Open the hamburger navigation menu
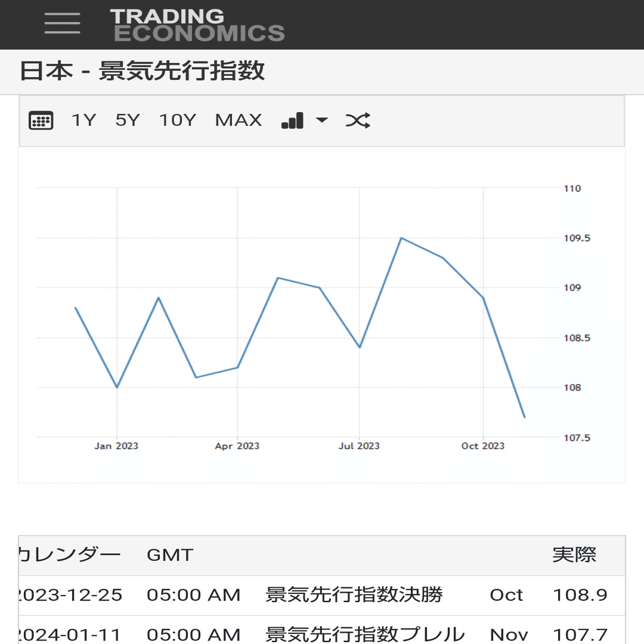This screenshot has height=644, width=644. [x=62, y=23]
